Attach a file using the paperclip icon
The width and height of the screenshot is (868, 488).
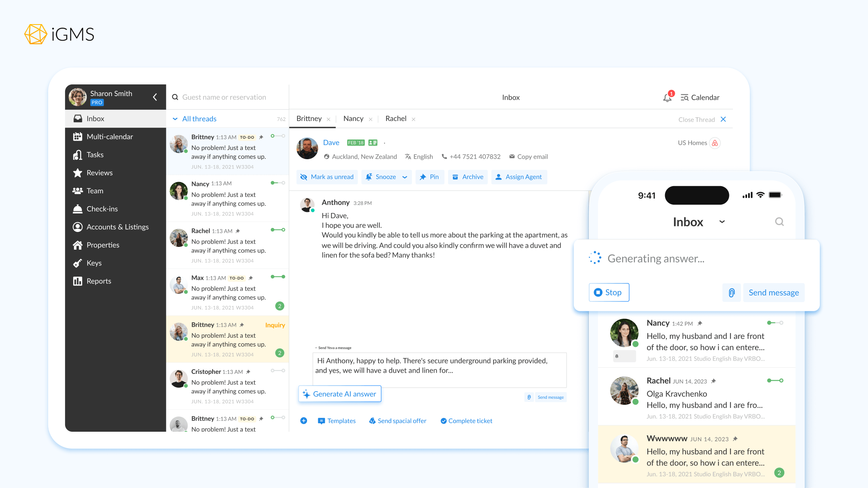point(731,292)
